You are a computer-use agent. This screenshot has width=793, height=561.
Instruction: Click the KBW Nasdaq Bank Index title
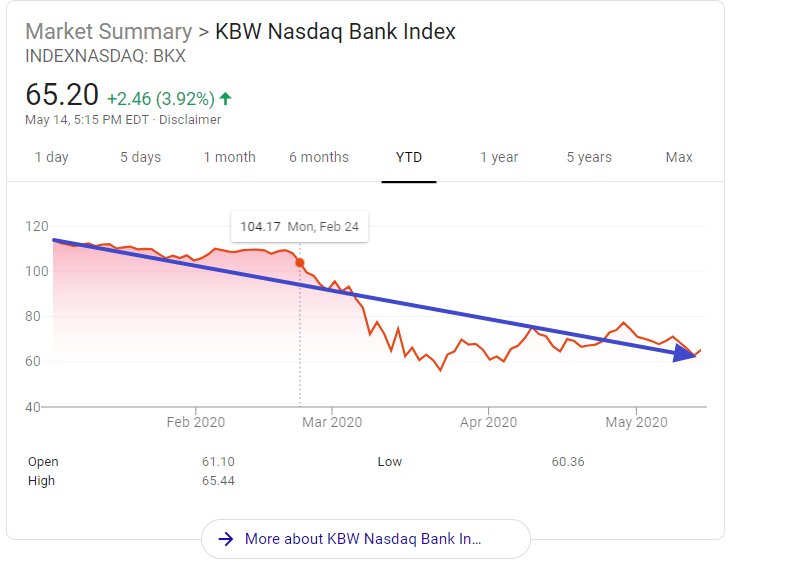[x=335, y=31]
